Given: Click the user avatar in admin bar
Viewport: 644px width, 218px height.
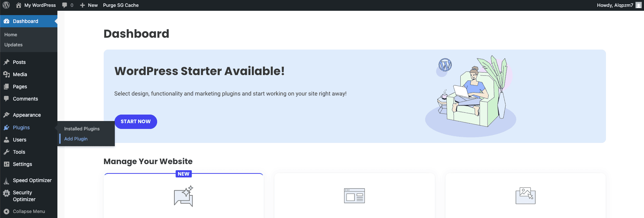Looking at the screenshot, I should (638, 5).
